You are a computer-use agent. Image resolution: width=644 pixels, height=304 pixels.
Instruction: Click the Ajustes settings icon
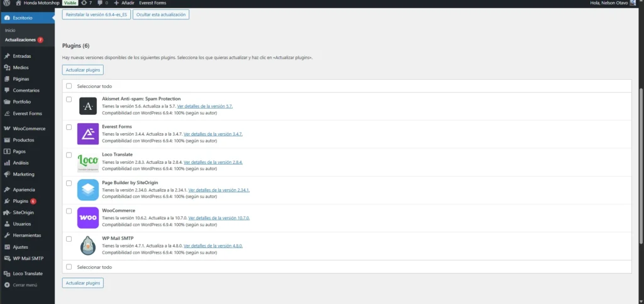coord(7,247)
